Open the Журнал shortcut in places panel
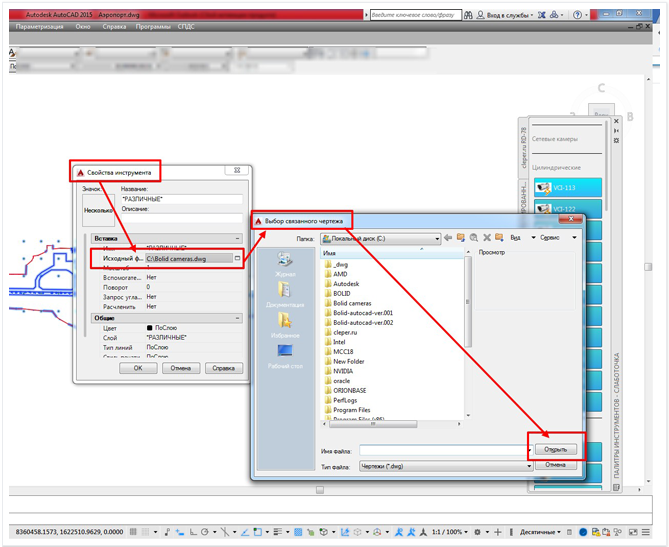Viewport: 669px width, 547px height. coord(285,265)
